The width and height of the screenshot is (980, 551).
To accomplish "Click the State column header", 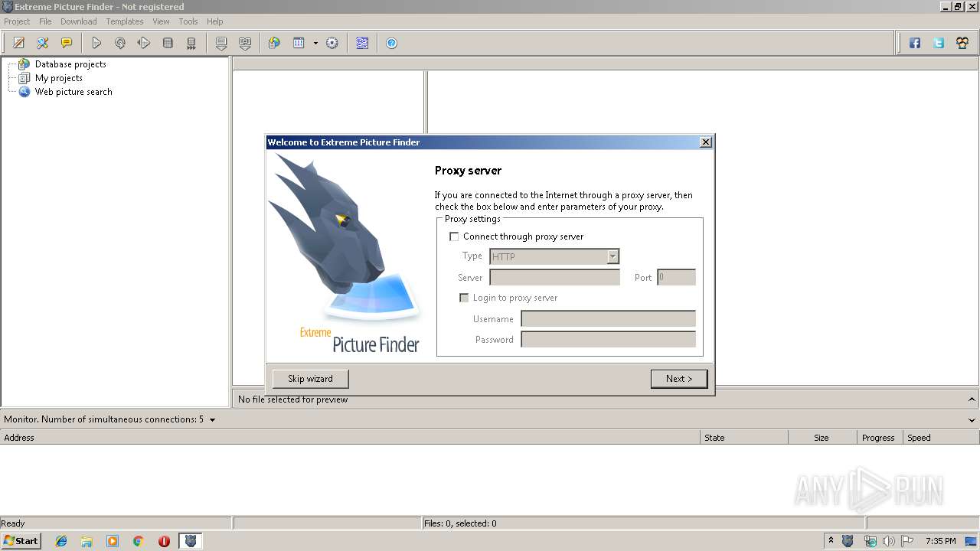I will pyautogui.click(x=744, y=438).
